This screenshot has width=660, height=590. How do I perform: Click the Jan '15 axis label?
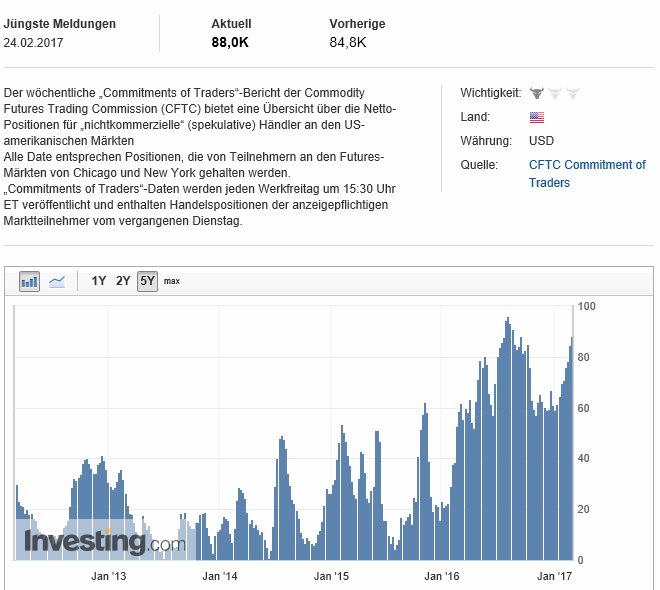330,576
